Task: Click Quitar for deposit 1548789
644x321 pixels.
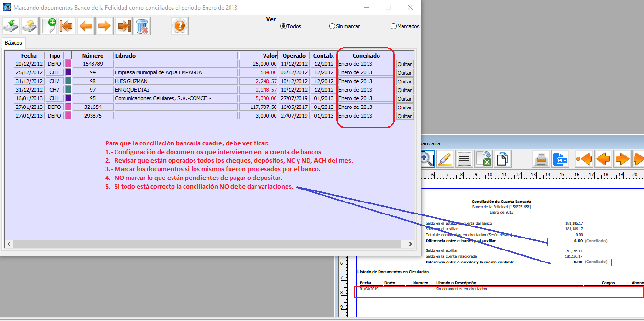Action: click(404, 64)
